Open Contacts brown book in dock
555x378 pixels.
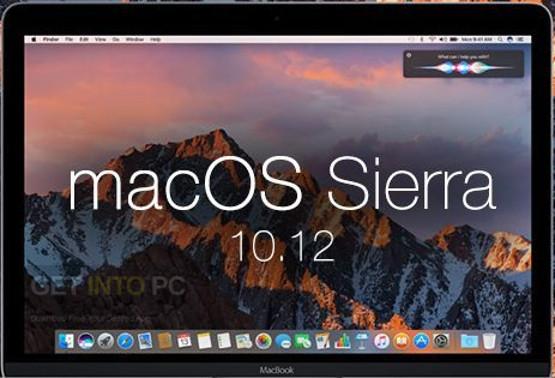165,341
